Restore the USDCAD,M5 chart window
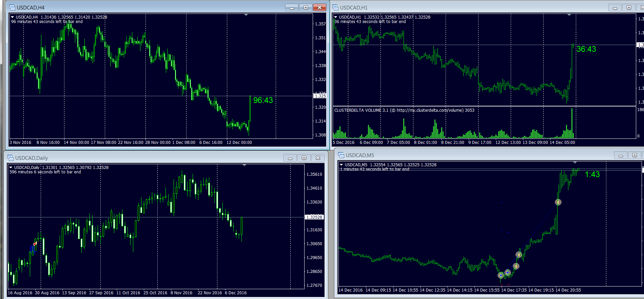The image size is (644, 299). 635,155
